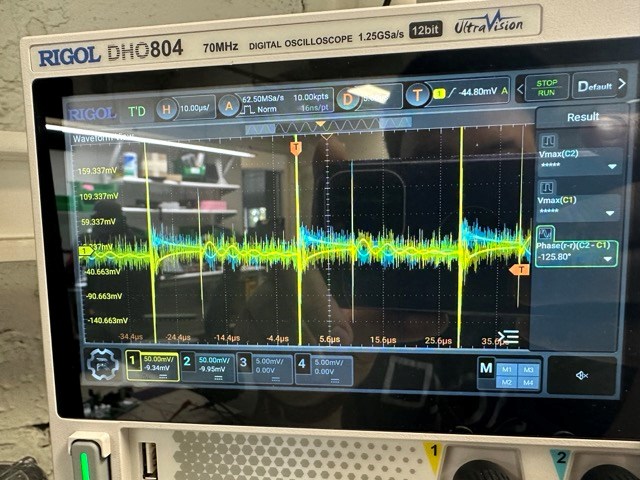Open the acquisition A settings
The width and height of the screenshot is (640, 480).
click(x=229, y=104)
